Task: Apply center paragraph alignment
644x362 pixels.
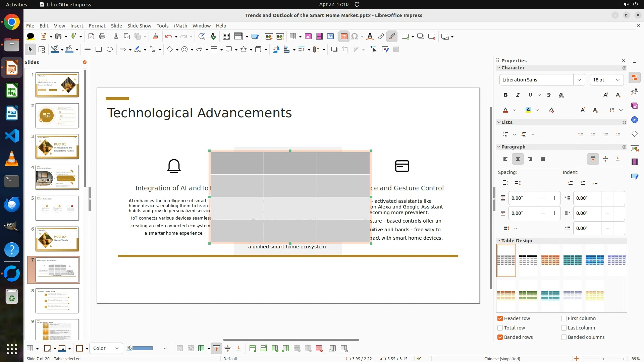Action: (x=518, y=159)
